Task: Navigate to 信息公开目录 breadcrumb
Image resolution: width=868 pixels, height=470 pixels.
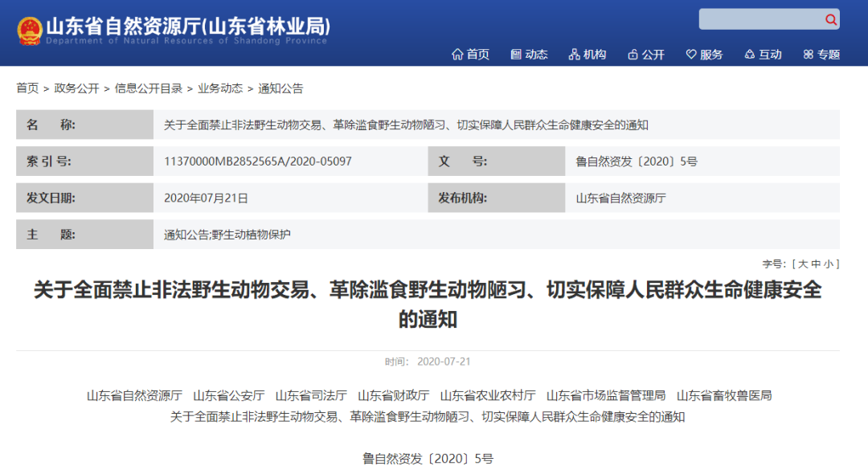Action: (148, 88)
